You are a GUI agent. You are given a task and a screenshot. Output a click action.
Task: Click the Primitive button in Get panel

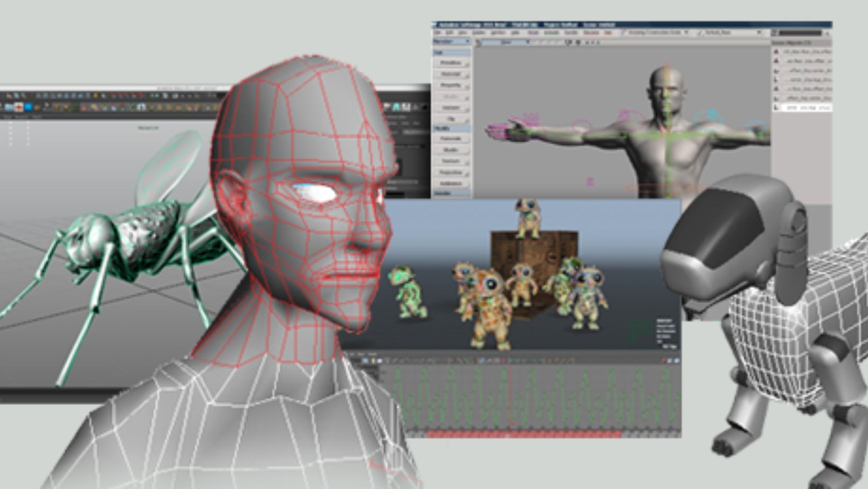(x=451, y=63)
